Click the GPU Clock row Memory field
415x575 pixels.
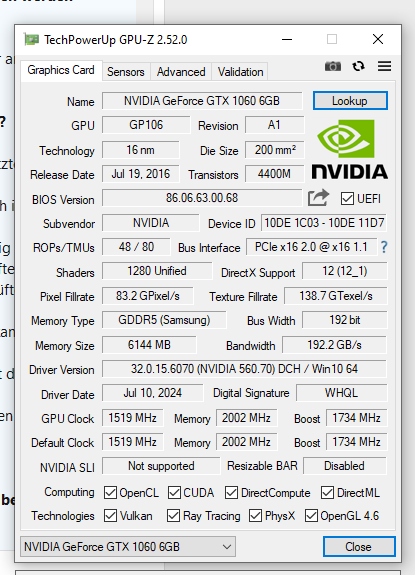click(x=246, y=418)
